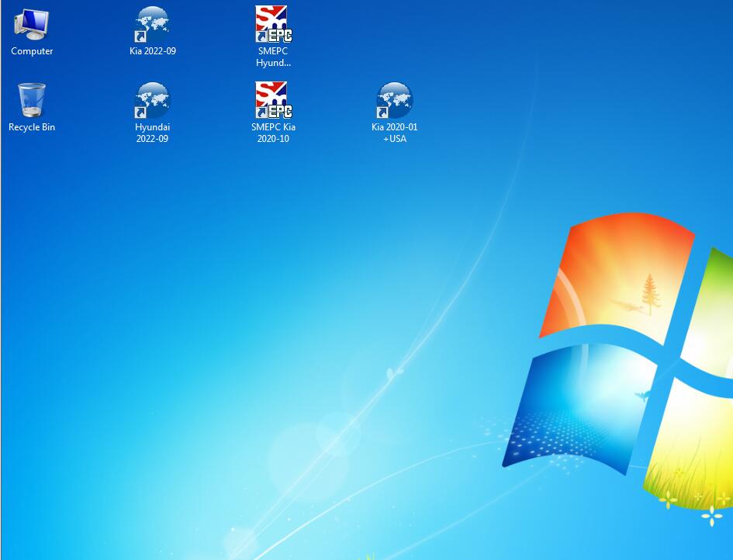
Task: Click the shortcut arrow on Hyundai 2022-09 icon
Action: tap(140, 112)
